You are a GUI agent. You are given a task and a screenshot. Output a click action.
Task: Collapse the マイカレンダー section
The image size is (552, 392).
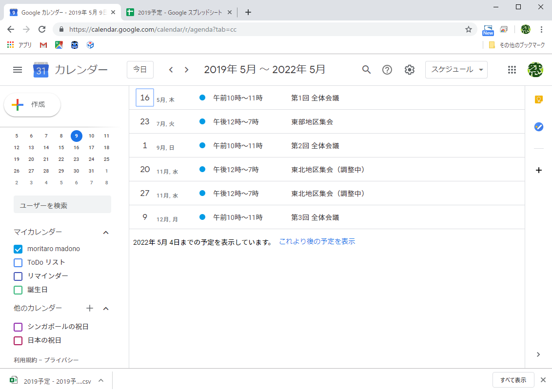(x=106, y=232)
